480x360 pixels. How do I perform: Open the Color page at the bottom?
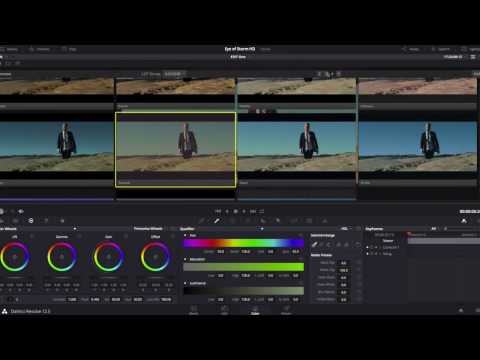(255, 310)
